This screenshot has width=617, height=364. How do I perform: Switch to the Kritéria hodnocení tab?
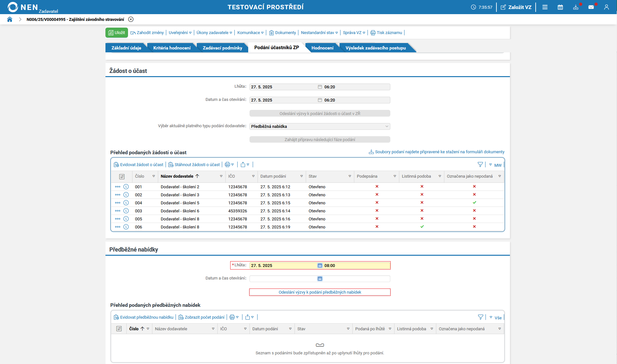tap(172, 48)
